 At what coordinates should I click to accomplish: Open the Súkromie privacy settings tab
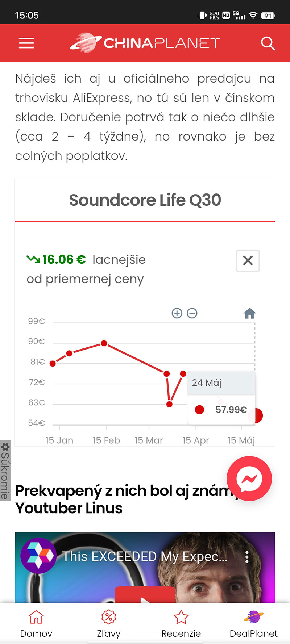5,470
